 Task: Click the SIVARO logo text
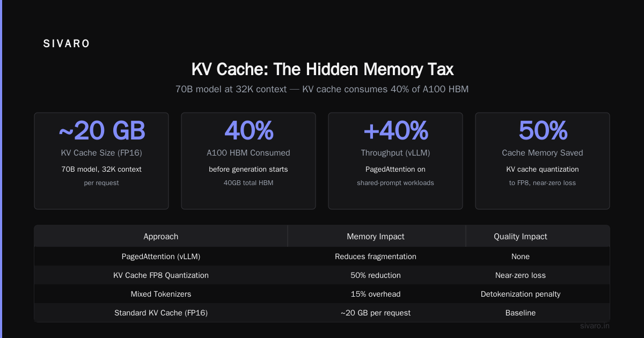tap(67, 44)
